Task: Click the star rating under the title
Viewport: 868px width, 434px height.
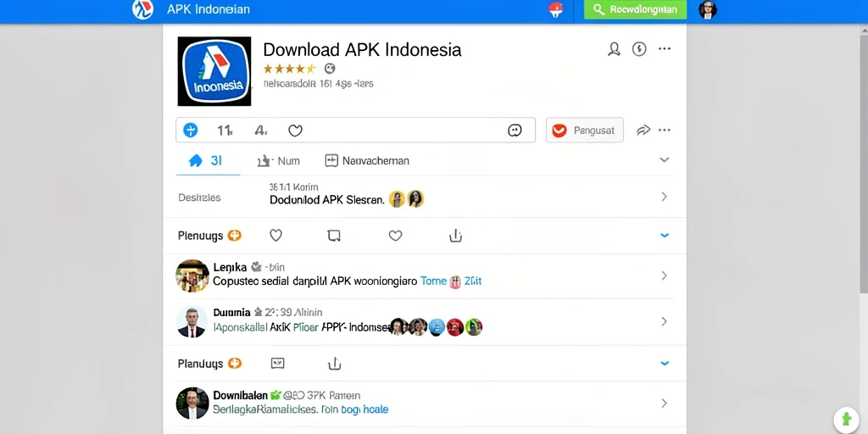Action: (x=290, y=69)
